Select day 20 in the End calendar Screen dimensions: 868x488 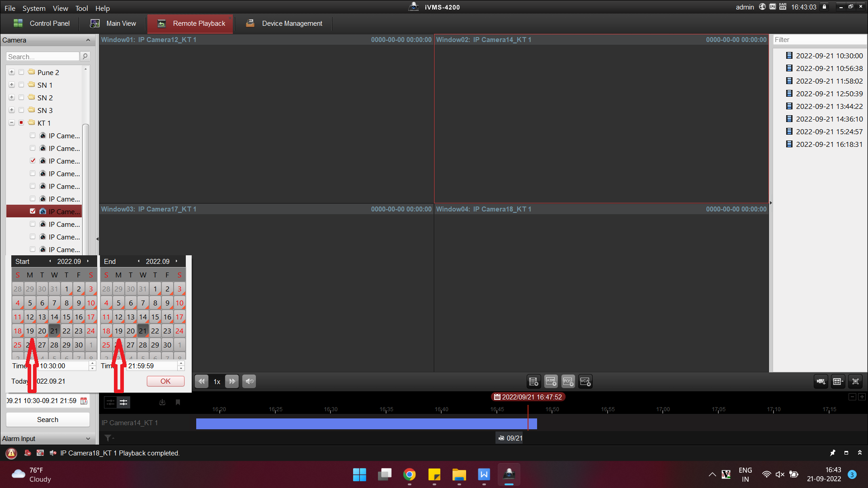click(x=131, y=331)
